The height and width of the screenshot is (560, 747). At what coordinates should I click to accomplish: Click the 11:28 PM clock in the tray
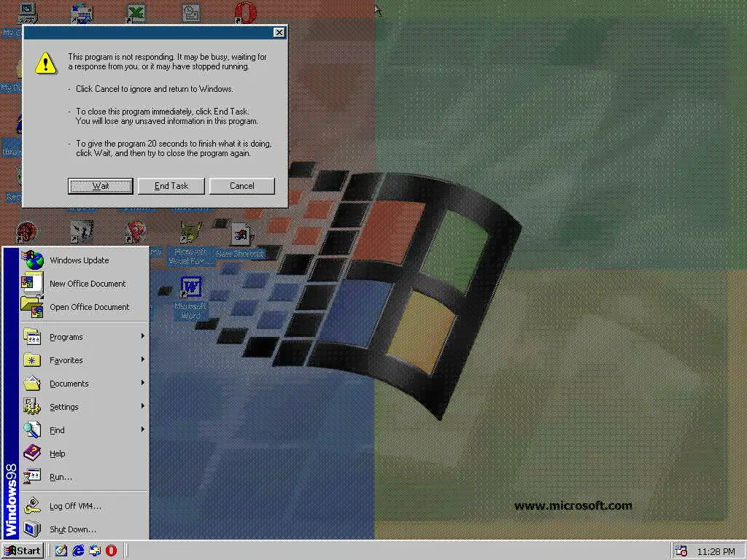pyautogui.click(x=716, y=551)
